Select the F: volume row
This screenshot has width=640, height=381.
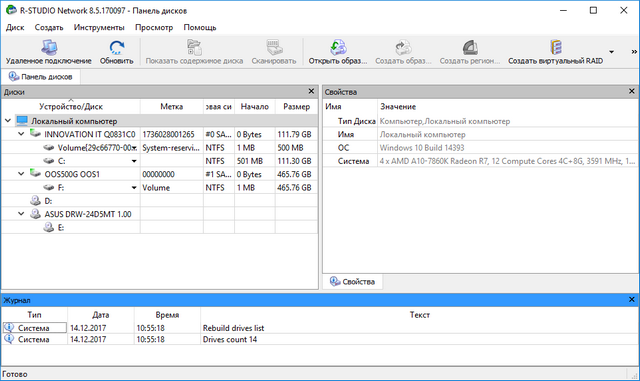click(x=159, y=187)
